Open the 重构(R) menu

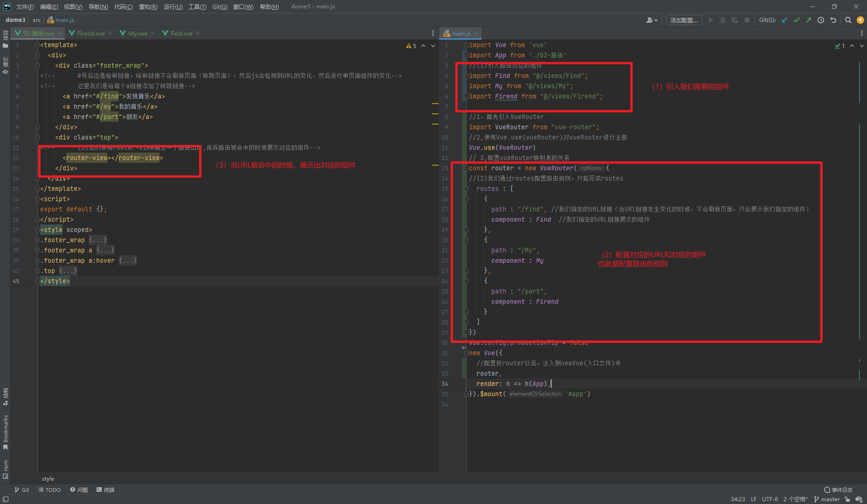click(148, 7)
